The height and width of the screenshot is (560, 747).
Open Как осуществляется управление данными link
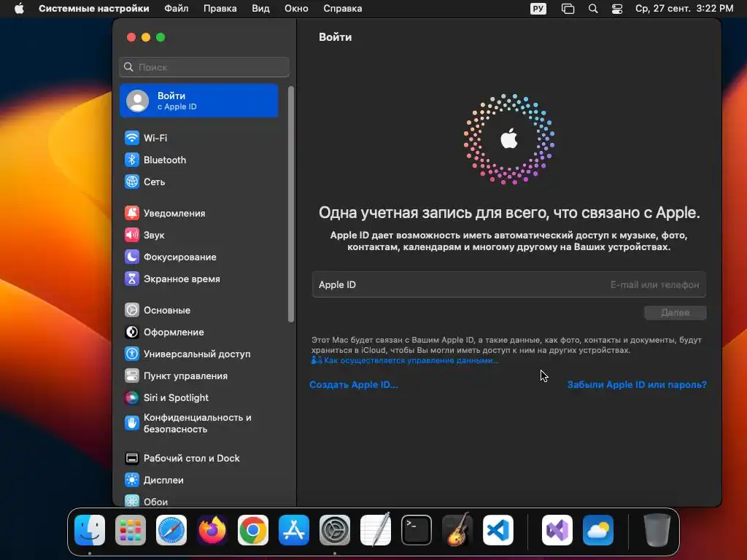click(405, 360)
